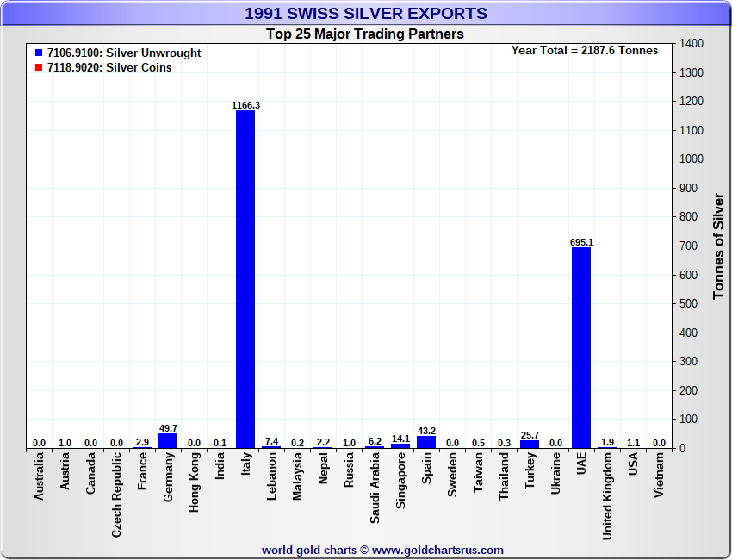This screenshot has height=560, width=732.
Task: Click the 'Italy' axis label
Action: click(245, 464)
